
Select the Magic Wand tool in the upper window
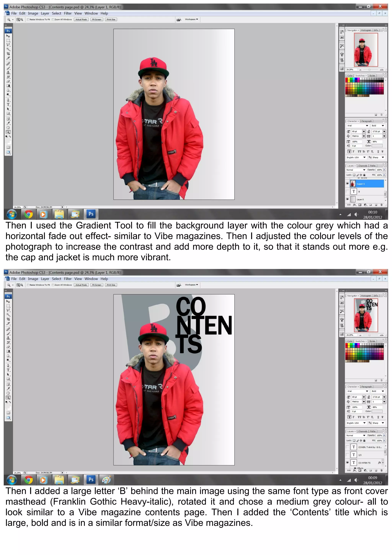click(8, 49)
